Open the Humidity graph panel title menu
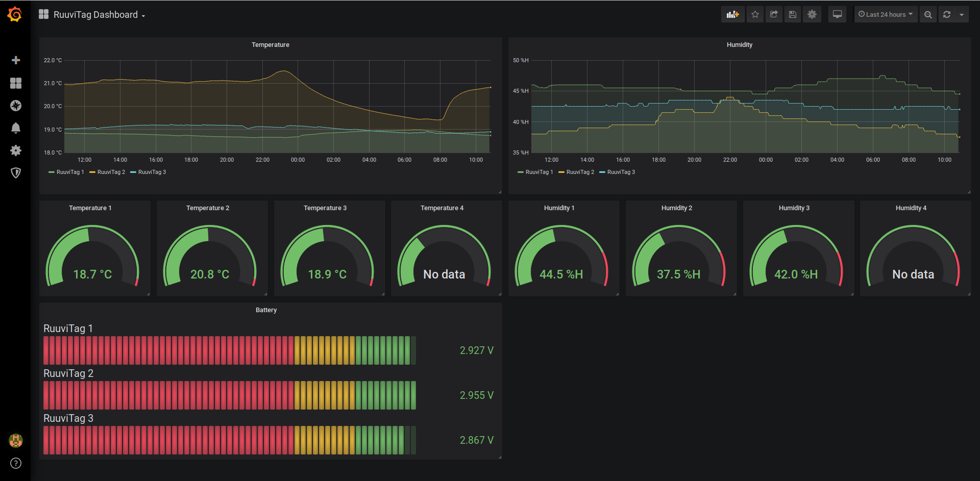Screen dimensions: 980x481 [x=740, y=45]
